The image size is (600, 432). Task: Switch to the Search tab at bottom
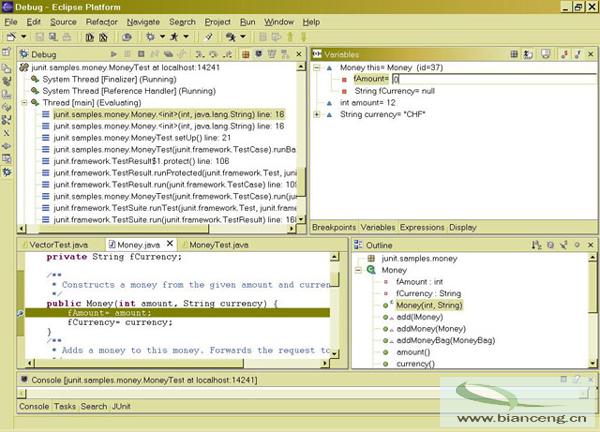pyautogui.click(x=94, y=406)
